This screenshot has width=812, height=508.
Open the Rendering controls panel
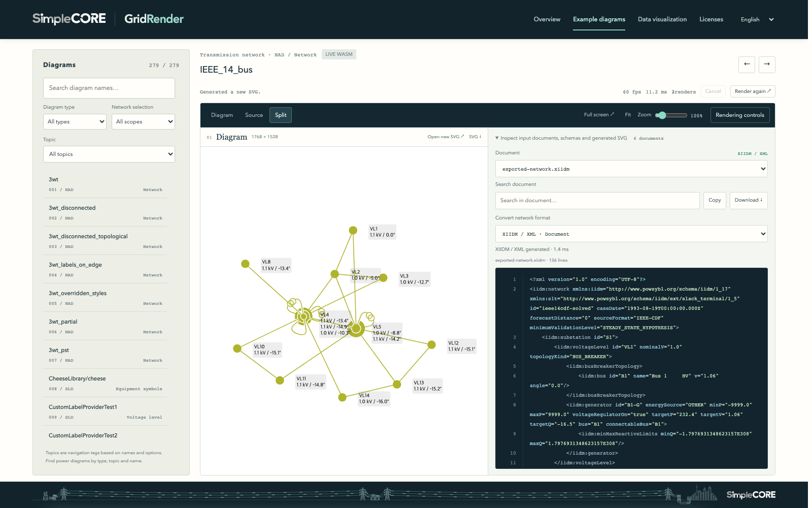coord(740,115)
